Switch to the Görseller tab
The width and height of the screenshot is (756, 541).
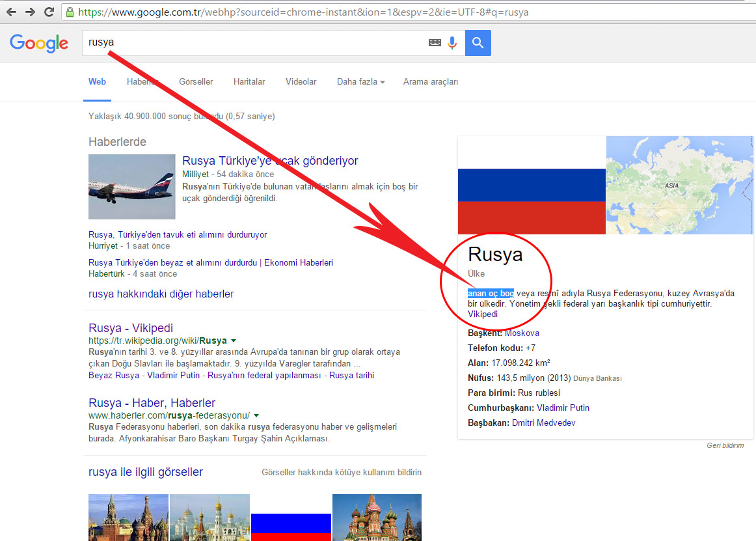point(196,82)
